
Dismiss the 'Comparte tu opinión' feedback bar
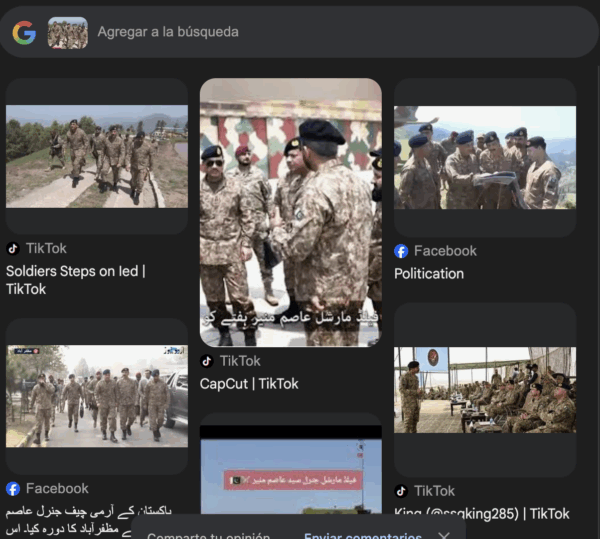[444, 535]
